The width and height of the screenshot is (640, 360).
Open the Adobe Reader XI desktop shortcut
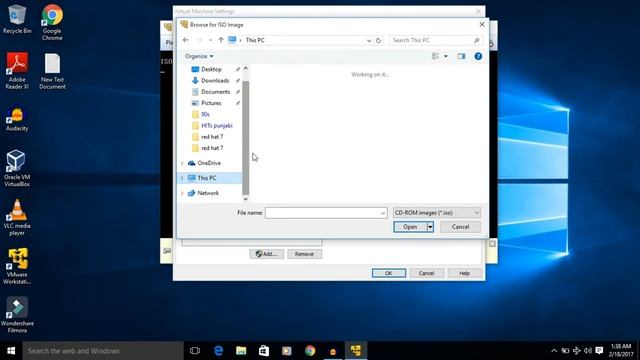click(x=17, y=71)
